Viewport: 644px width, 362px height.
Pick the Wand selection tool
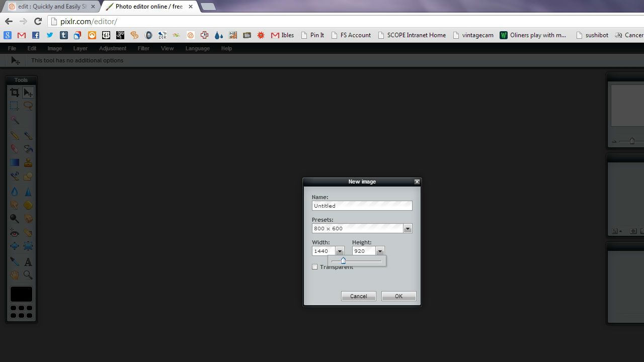(14, 120)
